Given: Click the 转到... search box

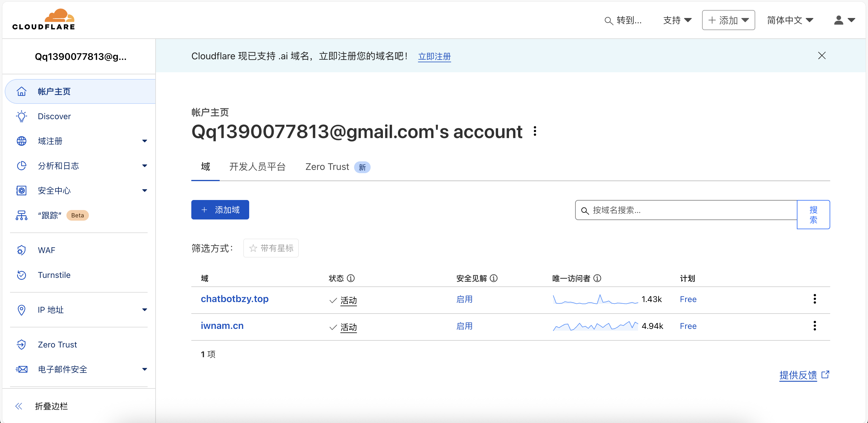Looking at the screenshot, I should coord(623,21).
